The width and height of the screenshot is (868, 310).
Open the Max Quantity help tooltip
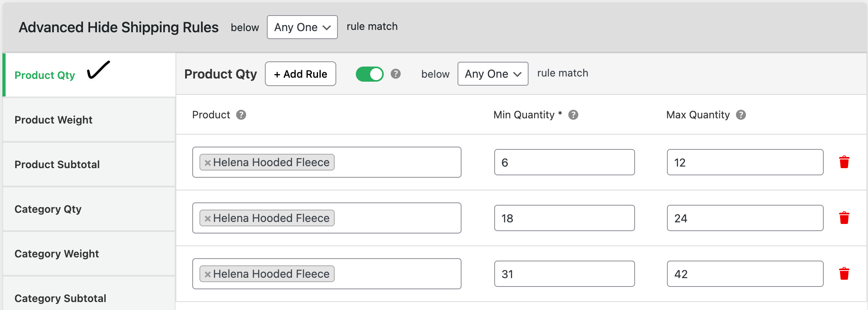741,115
